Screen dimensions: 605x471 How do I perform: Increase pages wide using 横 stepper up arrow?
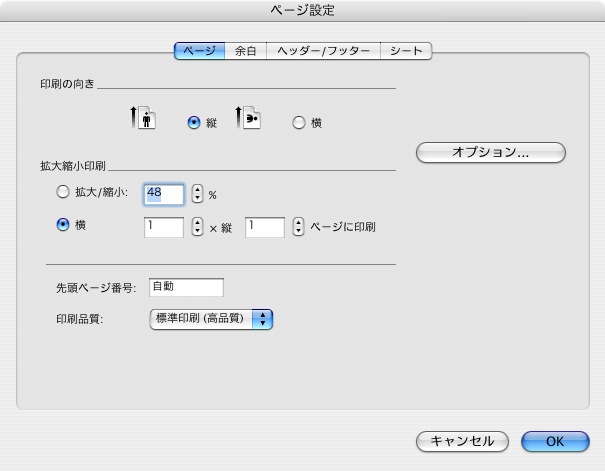coord(197,221)
